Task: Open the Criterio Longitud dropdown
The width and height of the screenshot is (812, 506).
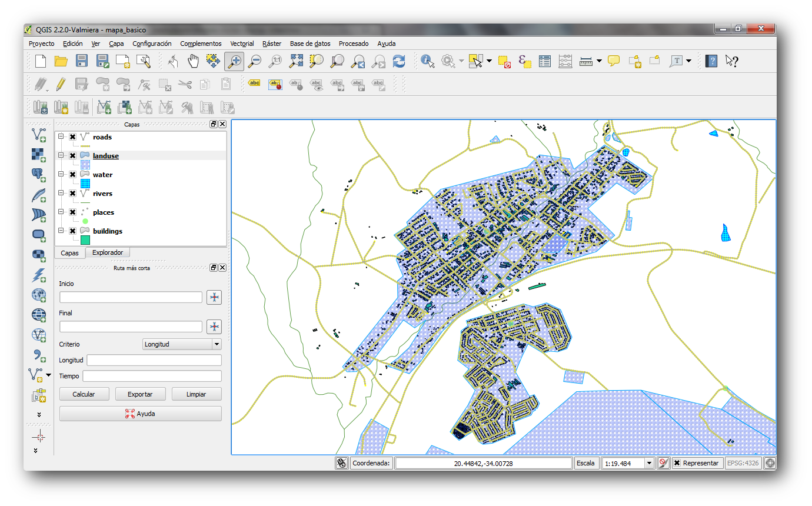Action: coord(182,344)
